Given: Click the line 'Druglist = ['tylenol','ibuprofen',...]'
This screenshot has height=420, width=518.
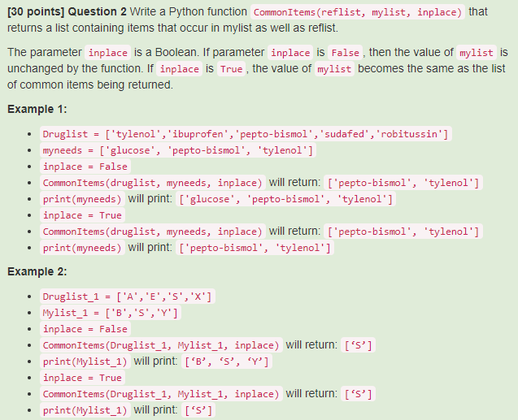Looking at the screenshot, I should (x=246, y=134).
